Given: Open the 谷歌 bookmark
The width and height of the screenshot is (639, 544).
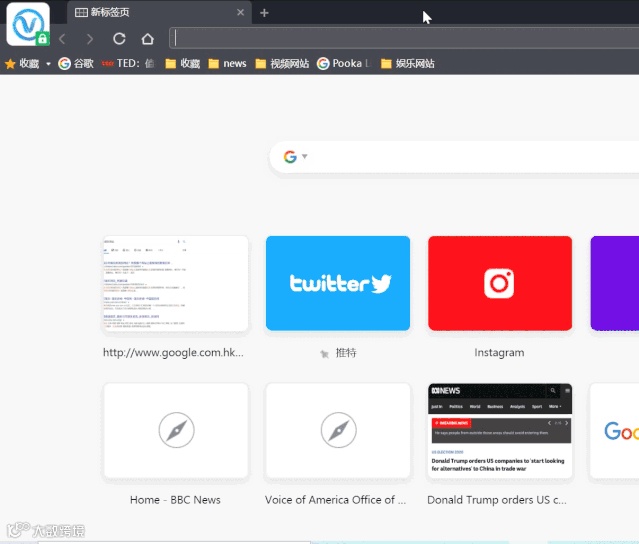Looking at the screenshot, I should pyautogui.click(x=76, y=64).
